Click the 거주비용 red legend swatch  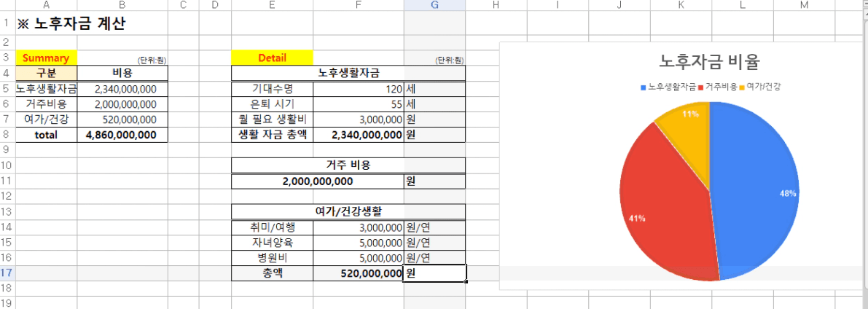[701, 87]
